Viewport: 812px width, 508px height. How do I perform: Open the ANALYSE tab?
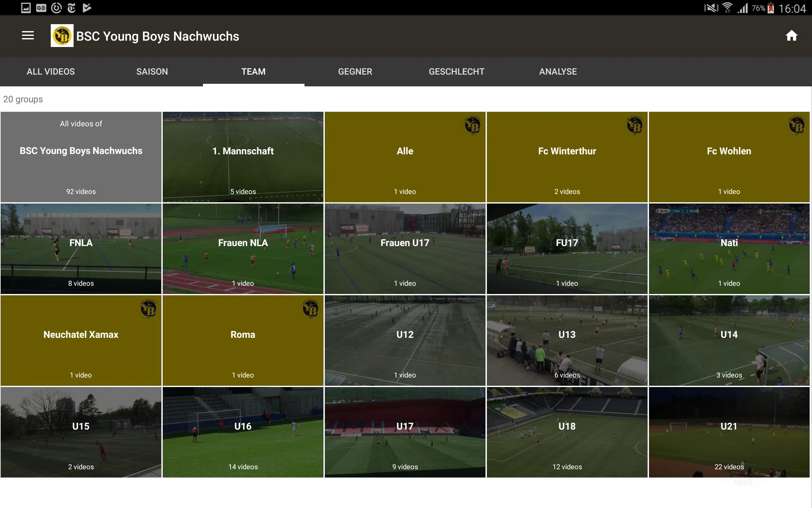[x=558, y=71]
